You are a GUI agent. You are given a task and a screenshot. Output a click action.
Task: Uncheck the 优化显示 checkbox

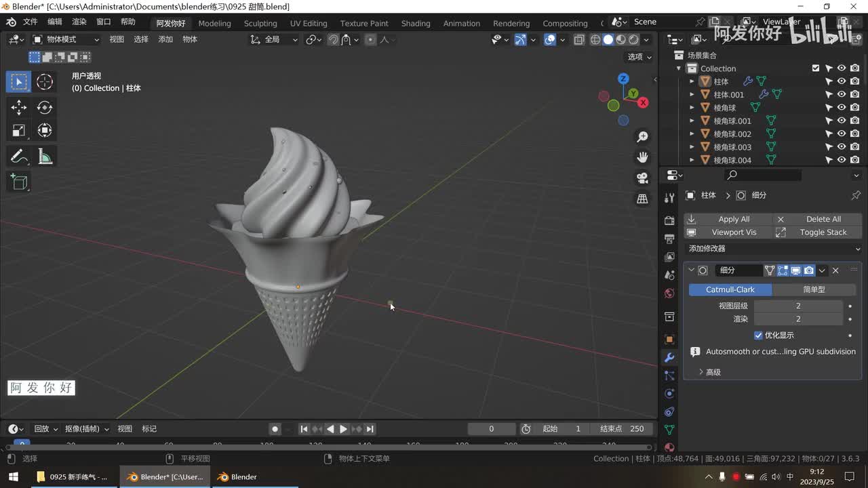[758, 335]
